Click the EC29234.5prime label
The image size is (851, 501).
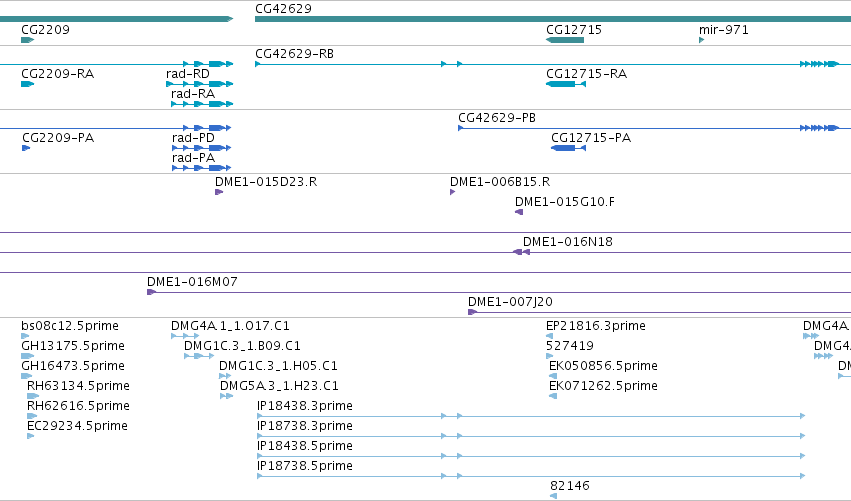pyautogui.click(x=77, y=426)
